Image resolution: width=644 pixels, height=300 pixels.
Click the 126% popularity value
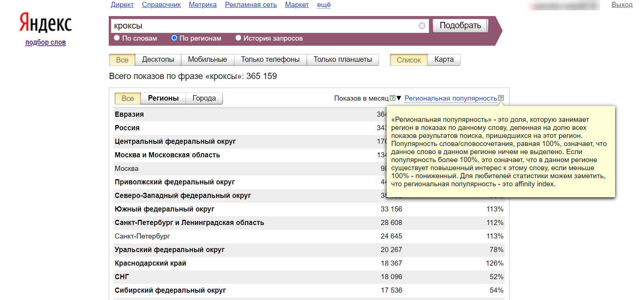click(495, 263)
